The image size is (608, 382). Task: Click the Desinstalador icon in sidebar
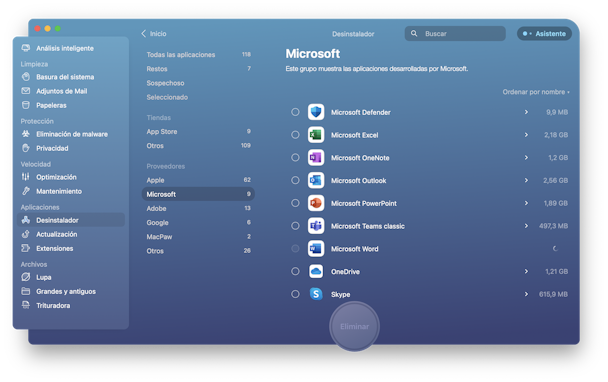(26, 220)
